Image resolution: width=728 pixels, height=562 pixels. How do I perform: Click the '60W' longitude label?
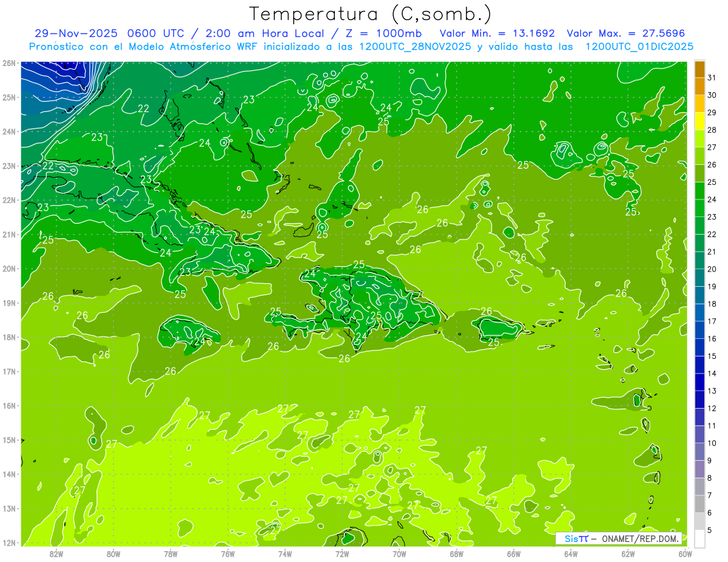point(684,554)
